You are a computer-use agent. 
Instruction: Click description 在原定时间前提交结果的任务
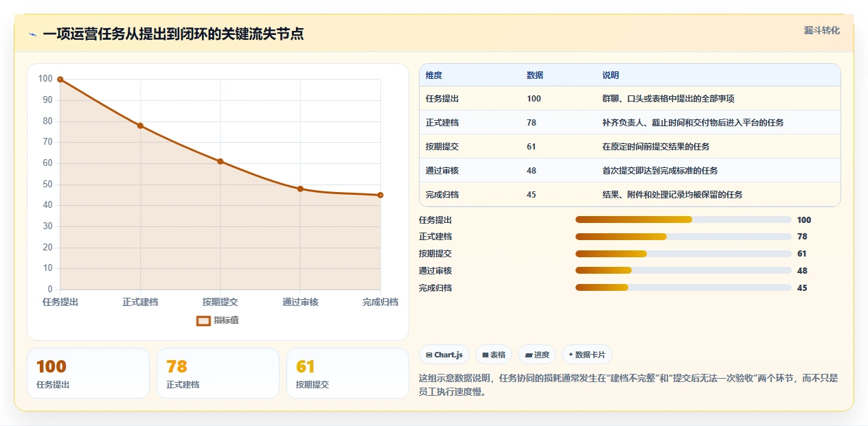pyautogui.click(x=656, y=147)
